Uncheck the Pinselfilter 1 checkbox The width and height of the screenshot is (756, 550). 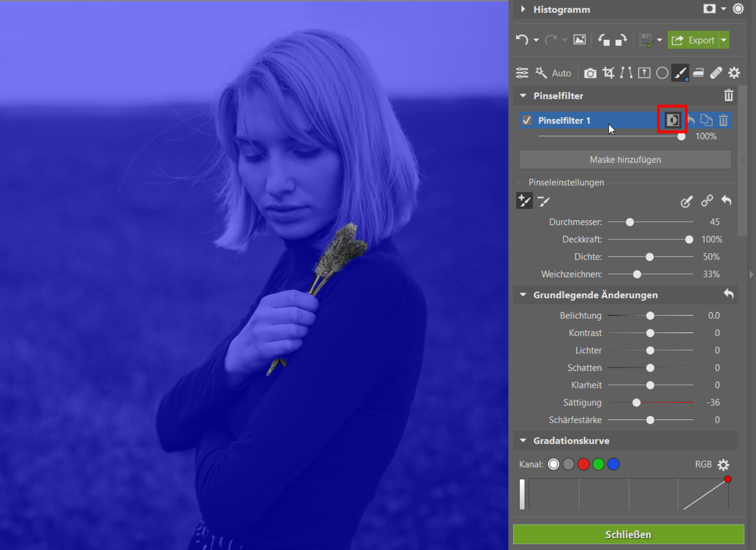[527, 121]
